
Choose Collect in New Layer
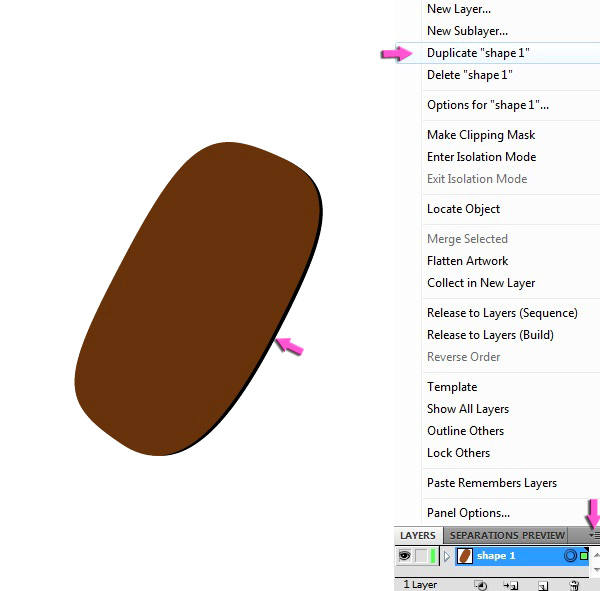pos(481,283)
